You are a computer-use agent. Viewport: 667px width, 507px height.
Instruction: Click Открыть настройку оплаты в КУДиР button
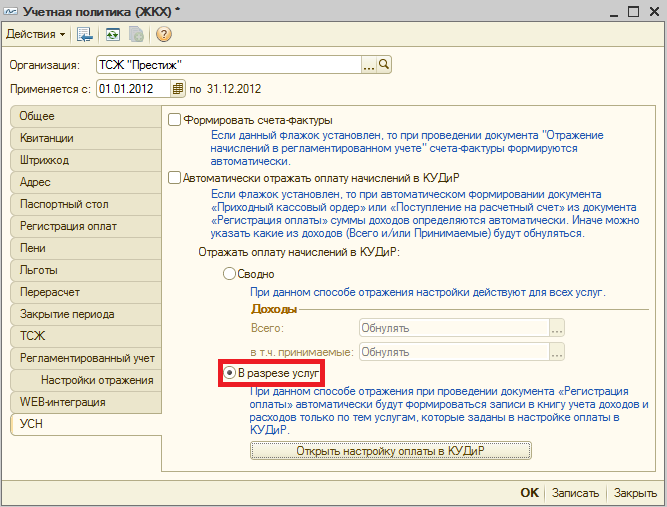(391, 451)
